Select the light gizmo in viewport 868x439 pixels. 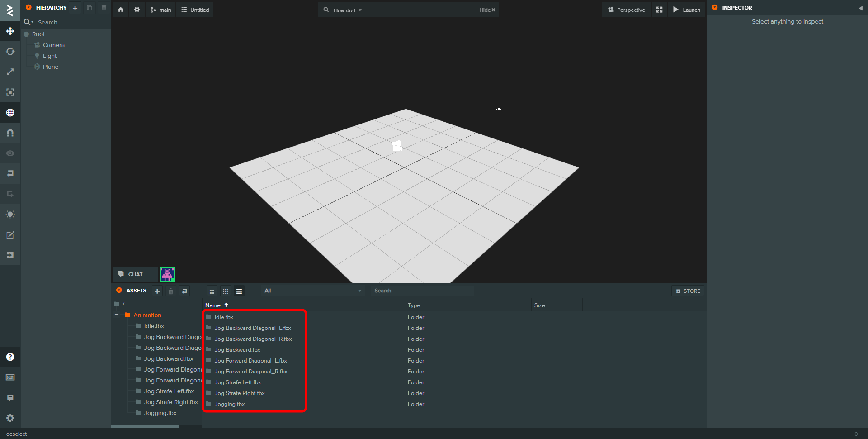coord(499,109)
